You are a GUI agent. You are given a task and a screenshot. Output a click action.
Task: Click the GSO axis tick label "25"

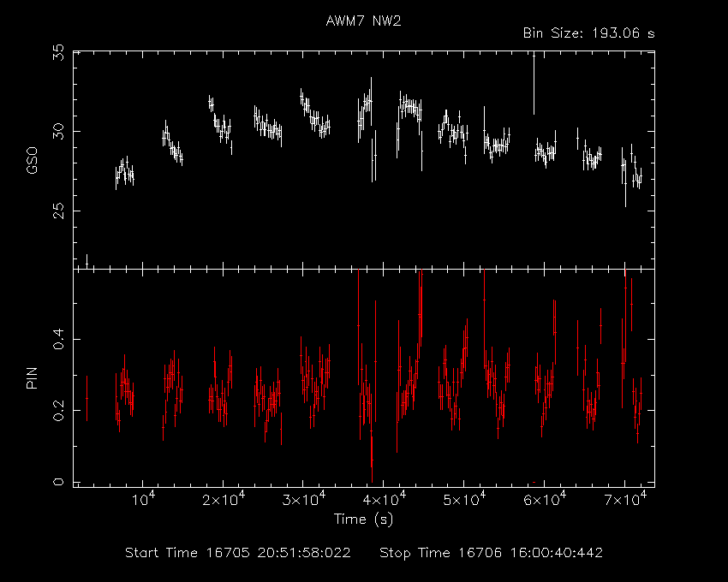tap(58, 211)
